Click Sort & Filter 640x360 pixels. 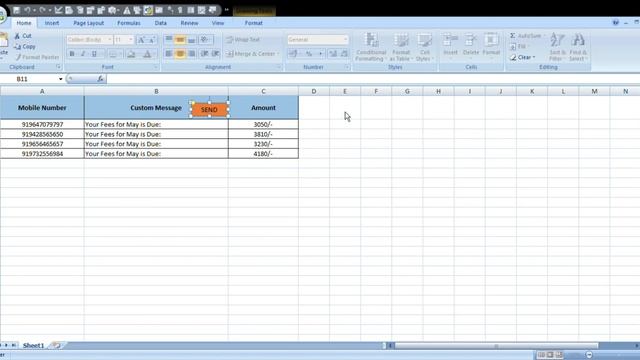[558, 47]
